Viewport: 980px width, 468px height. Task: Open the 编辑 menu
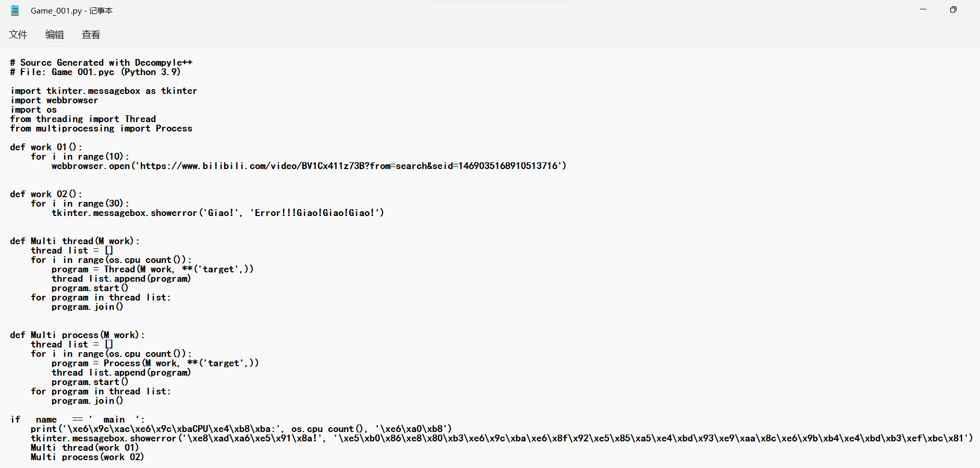point(55,34)
